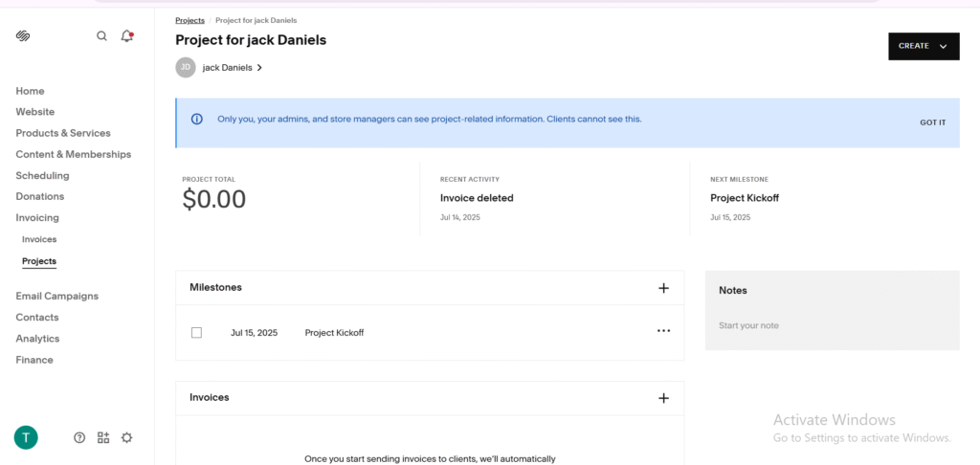The height and width of the screenshot is (465, 980).
Task: Click the Milestones section header
Action: tap(215, 287)
